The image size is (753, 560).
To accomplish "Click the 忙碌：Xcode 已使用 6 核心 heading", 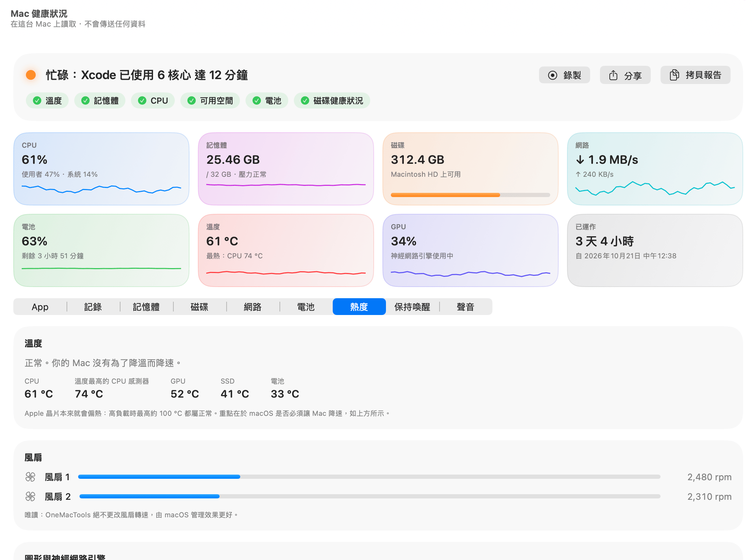I will point(147,75).
